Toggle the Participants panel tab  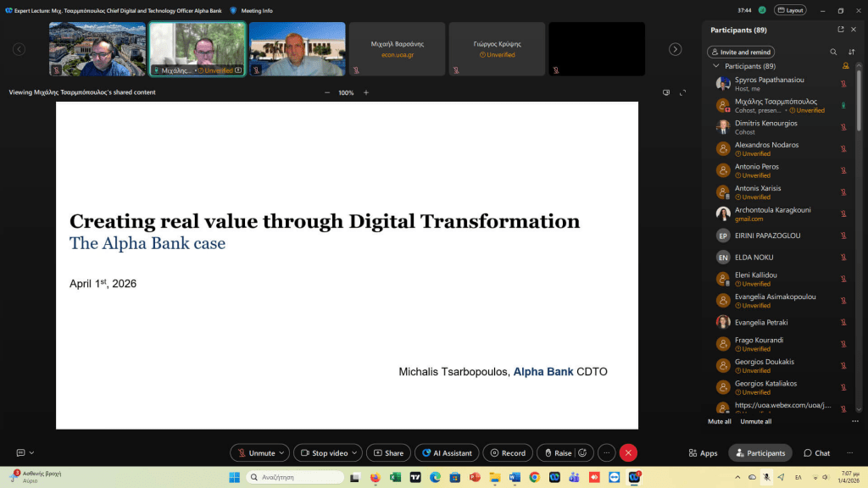(760, 452)
